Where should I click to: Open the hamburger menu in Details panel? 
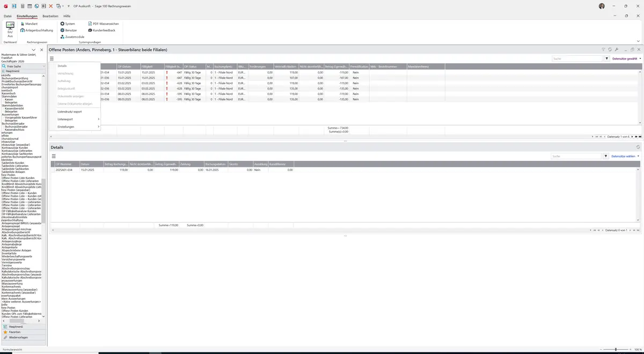[53, 156]
